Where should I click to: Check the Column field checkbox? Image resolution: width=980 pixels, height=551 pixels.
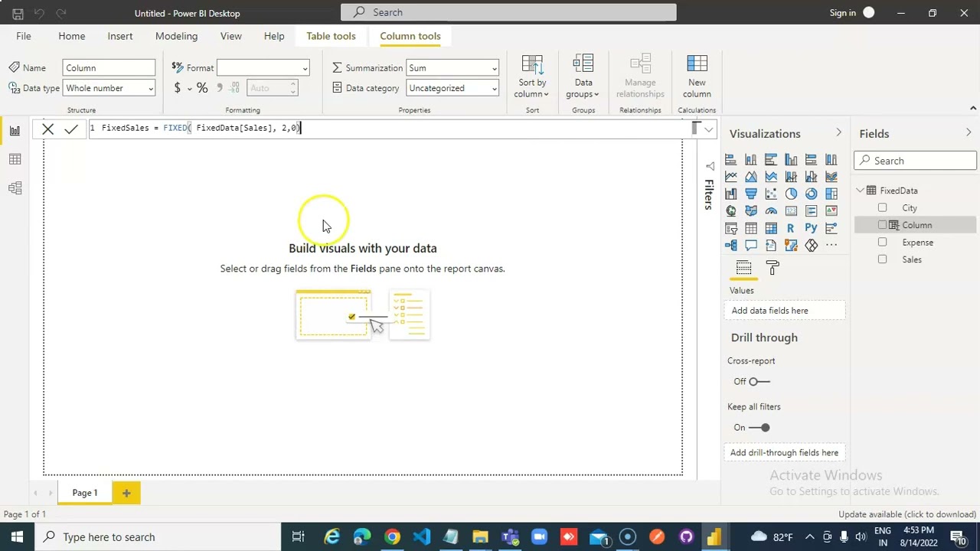coord(882,225)
